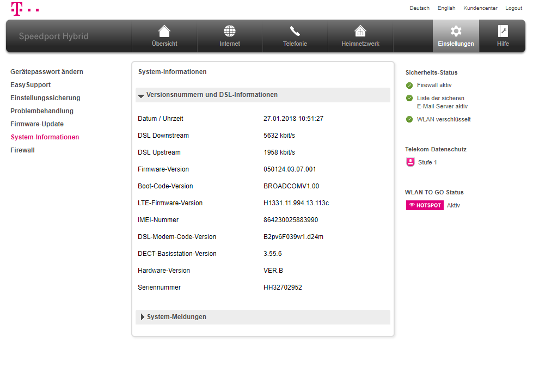Switch to the Übersicht tab label
Image resolution: width=533 pixels, height=392 pixels.
(164, 44)
